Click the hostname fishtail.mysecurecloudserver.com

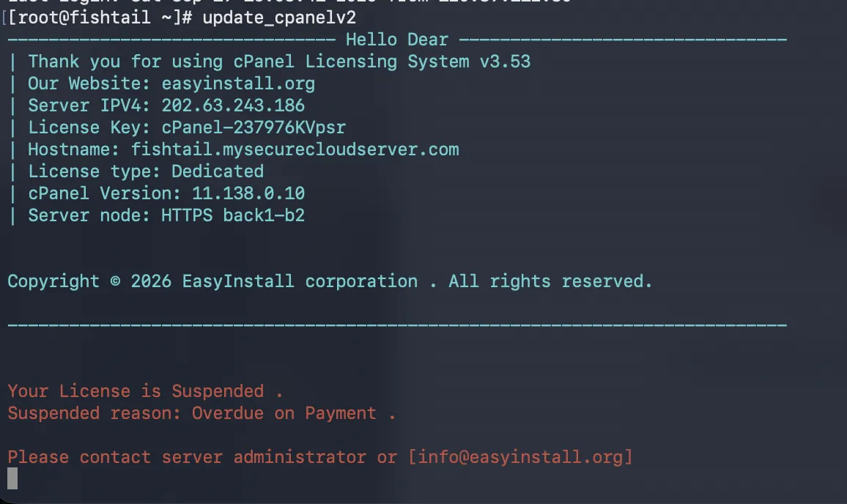point(295,149)
